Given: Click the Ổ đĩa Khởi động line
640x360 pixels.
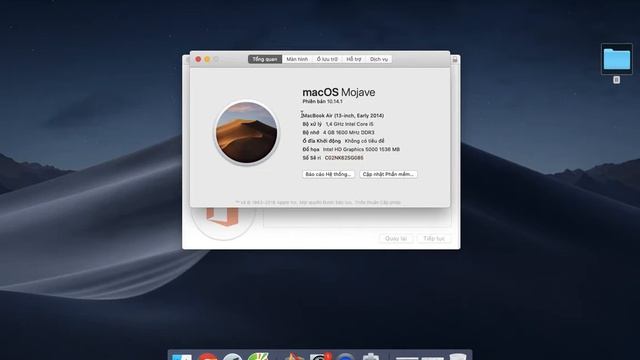Looking at the screenshot, I should [x=343, y=141].
